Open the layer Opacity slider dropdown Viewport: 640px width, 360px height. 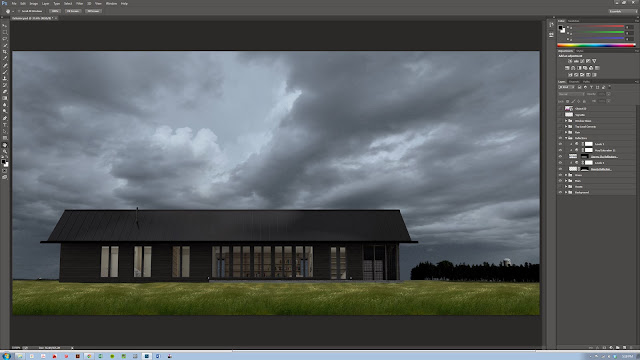[x=609, y=94]
